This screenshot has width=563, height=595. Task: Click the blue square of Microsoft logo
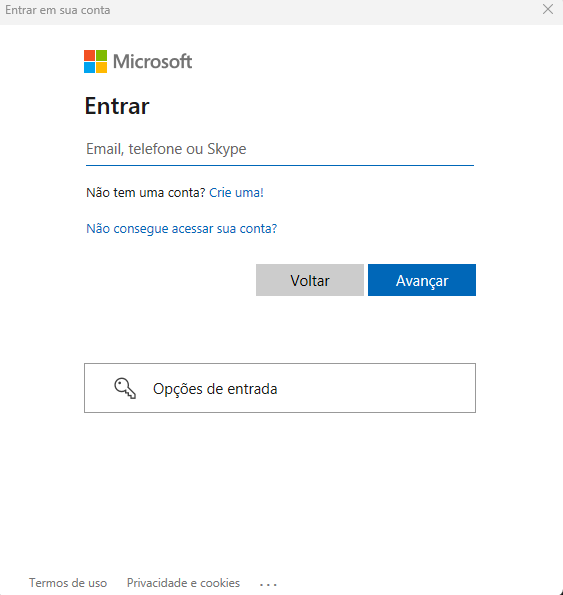[x=90, y=67]
